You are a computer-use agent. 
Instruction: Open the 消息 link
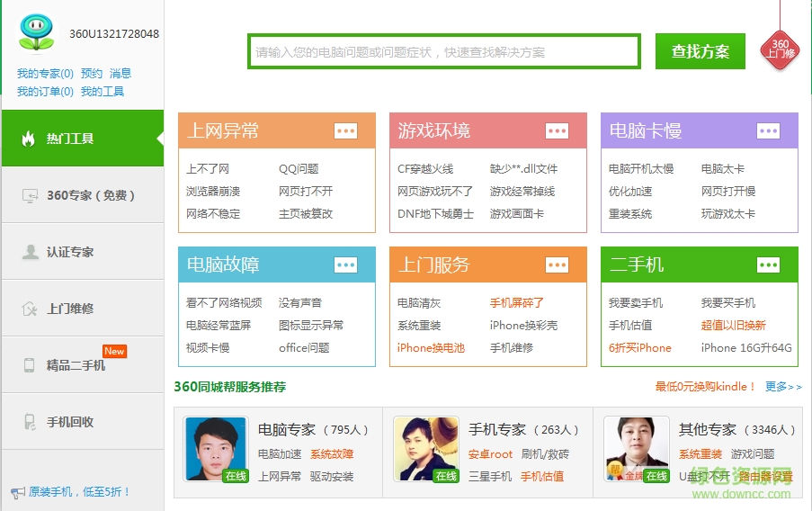coord(120,73)
